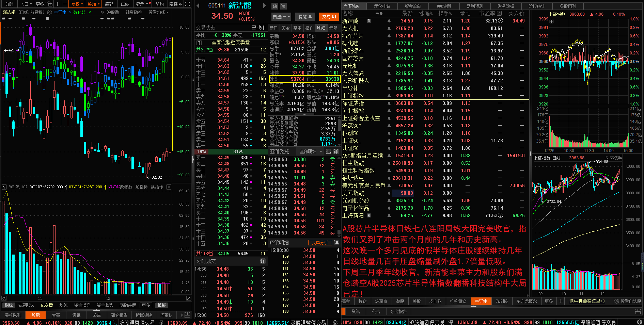
Task: Select the 画线 drawing tool
Action: 125,4
